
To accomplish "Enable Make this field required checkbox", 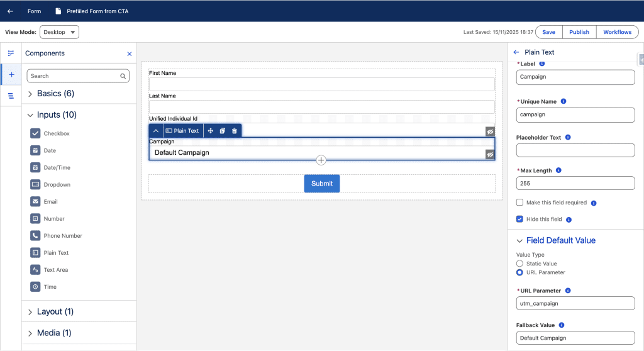I will 519,203.
